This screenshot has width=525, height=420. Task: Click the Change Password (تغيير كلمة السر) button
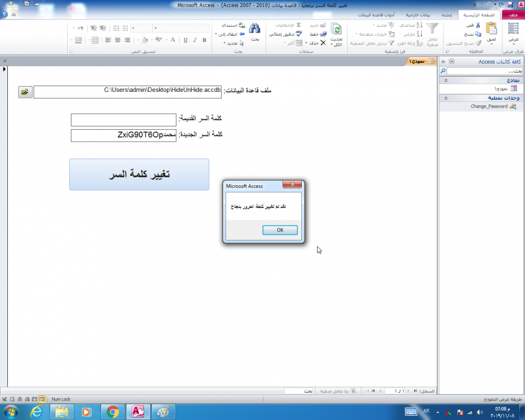(139, 174)
